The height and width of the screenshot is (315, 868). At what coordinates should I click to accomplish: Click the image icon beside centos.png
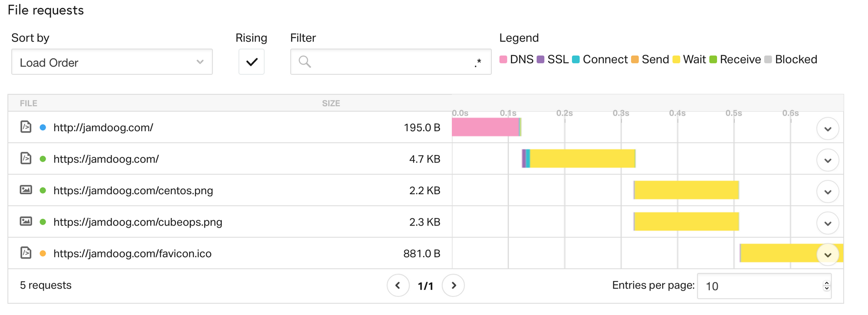[x=26, y=190]
